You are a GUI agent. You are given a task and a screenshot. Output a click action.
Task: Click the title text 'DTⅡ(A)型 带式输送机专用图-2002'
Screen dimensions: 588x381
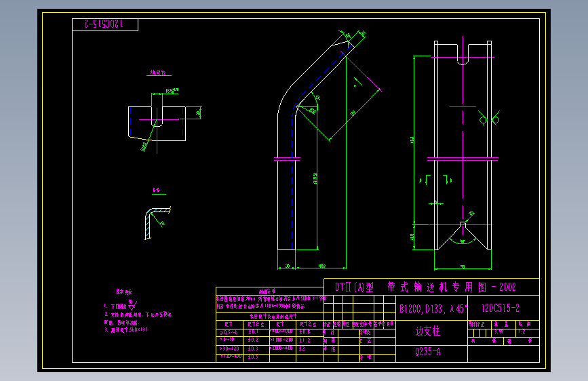pyautogui.click(x=425, y=287)
